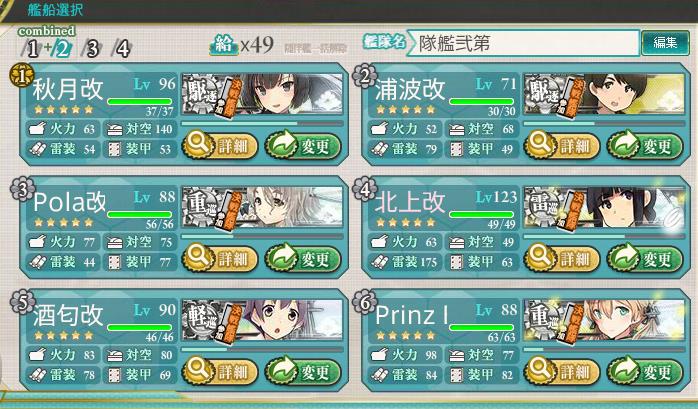View details of 酒匂改
Image resolution: width=698 pixels, height=409 pixels.
(219, 372)
